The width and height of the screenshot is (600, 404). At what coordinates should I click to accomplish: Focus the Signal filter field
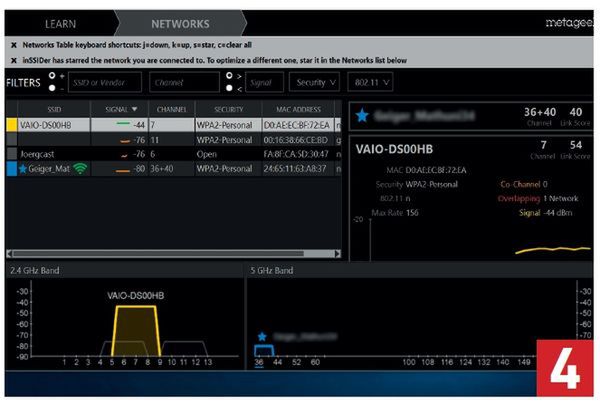[264, 82]
